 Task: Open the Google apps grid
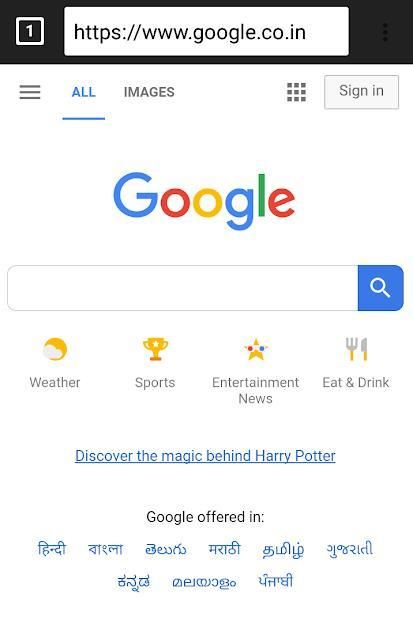(296, 92)
